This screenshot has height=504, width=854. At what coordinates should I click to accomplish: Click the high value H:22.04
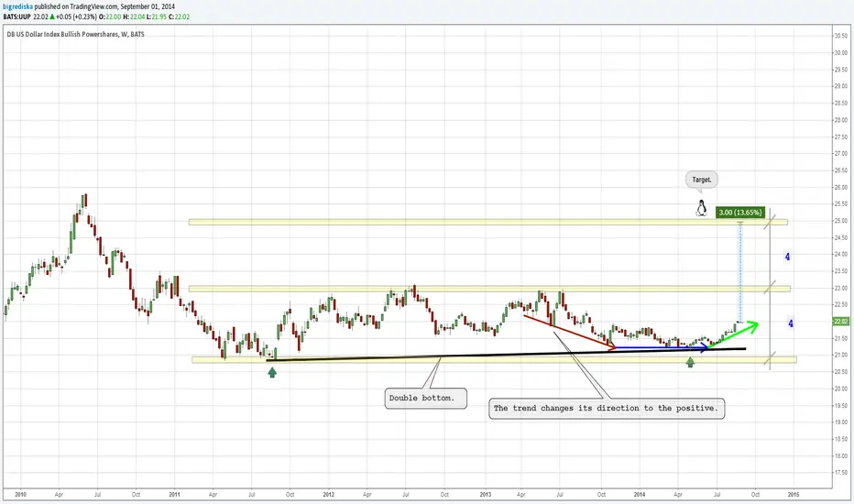134,16
